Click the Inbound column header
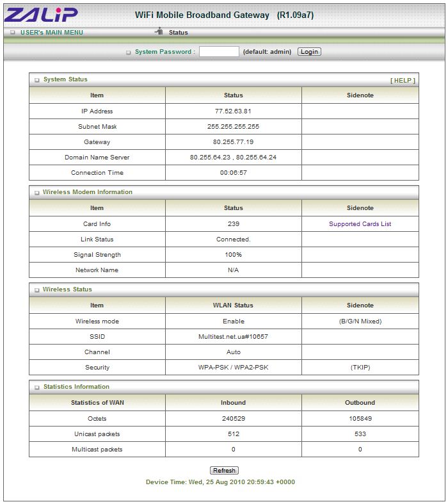The height and width of the screenshot is (504, 448). [x=233, y=403]
